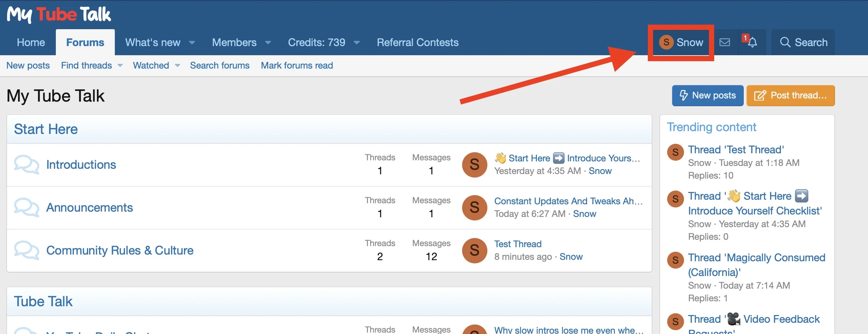
Task: Open the Watched dropdown arrow
Action: pos(177,65)
